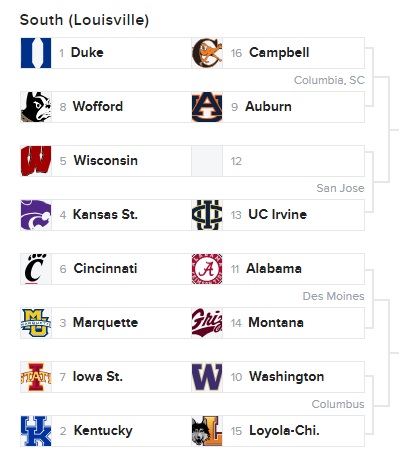Image resolution: width=411 pixels, height=468 pixels.
Task: Select the UC Irvine logo
Action: [207, 215]
